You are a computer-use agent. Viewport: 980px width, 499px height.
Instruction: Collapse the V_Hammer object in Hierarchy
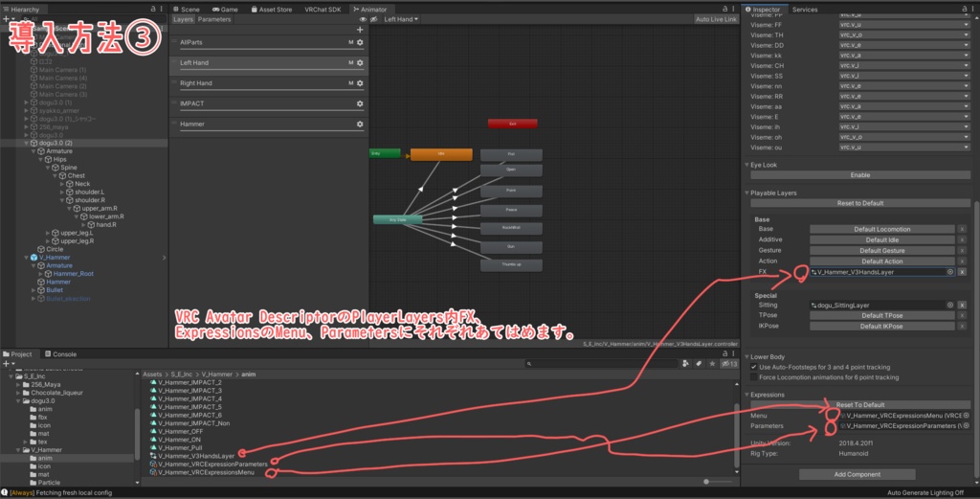tap(26, 258)
